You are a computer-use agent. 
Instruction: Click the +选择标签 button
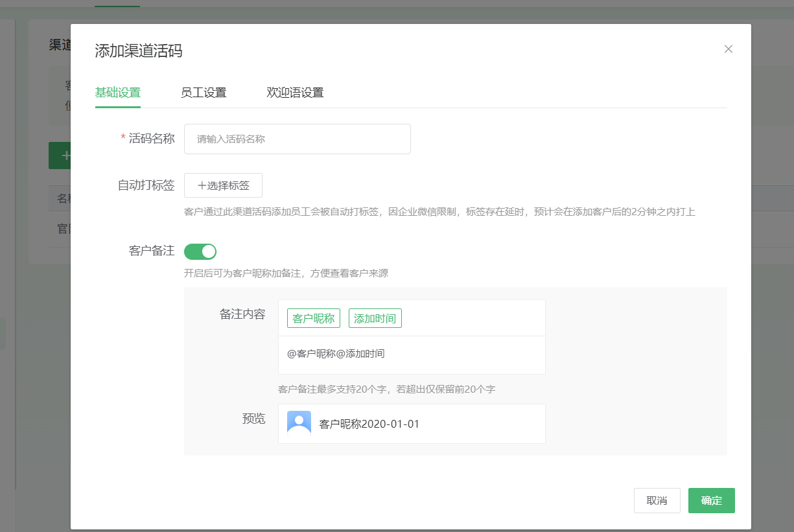click(x=223, y=185)
